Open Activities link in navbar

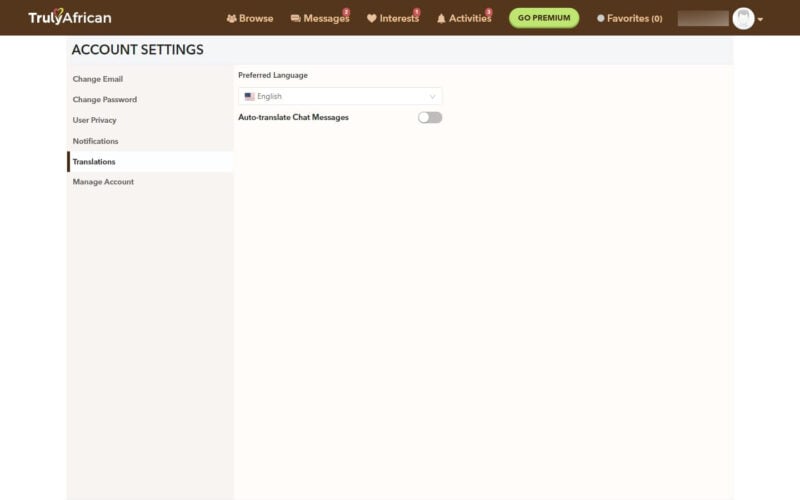pos(470,18)
